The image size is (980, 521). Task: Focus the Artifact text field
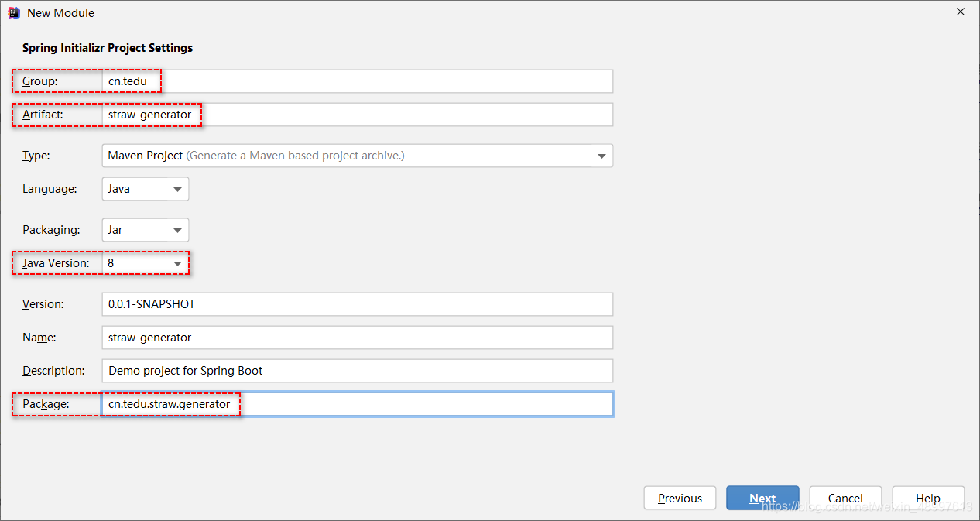[358, 115]
